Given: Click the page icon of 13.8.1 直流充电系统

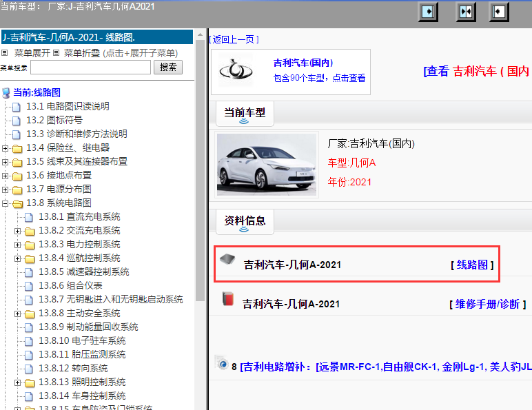Looking at the screenshot, I should [x=29, y=217].
